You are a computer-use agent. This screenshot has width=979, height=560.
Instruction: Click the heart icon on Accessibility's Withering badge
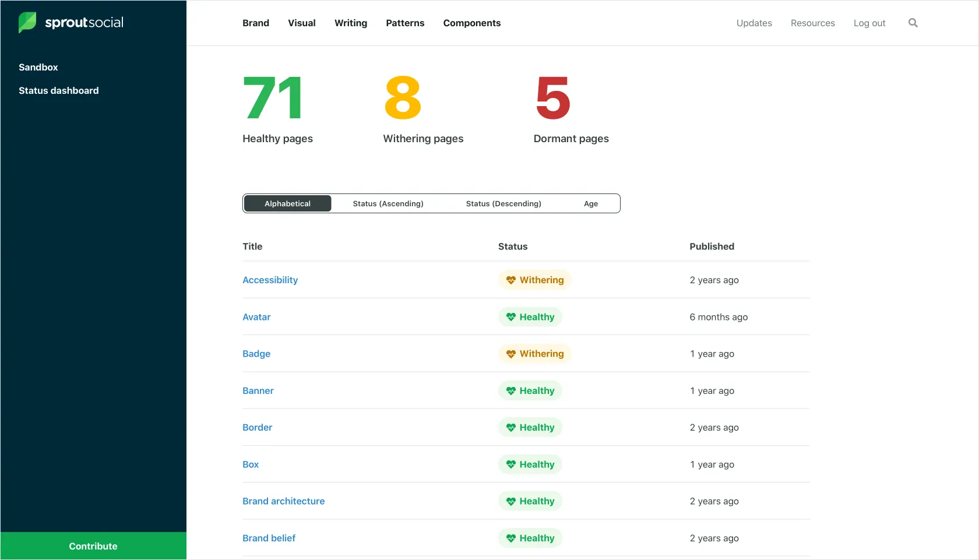[511, 280]
